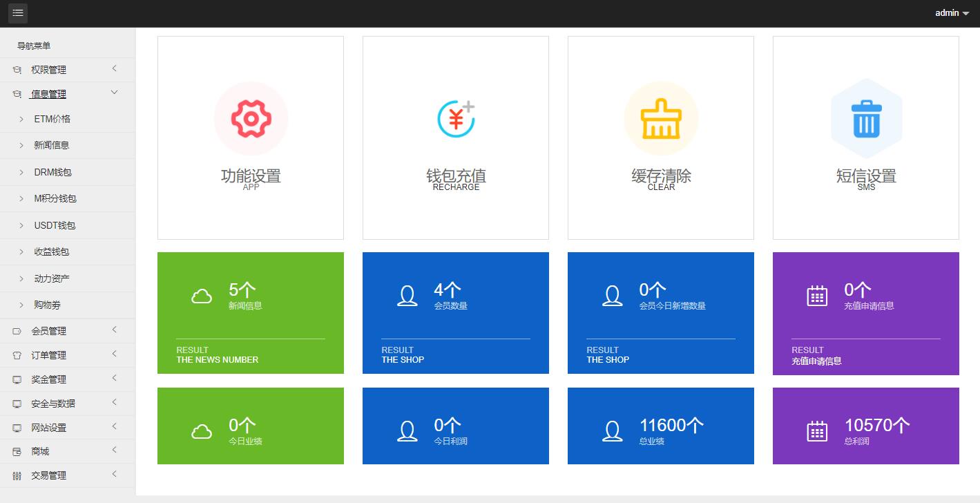
Task: Expand the 交易管理 menu section
Action: point(48,475)
